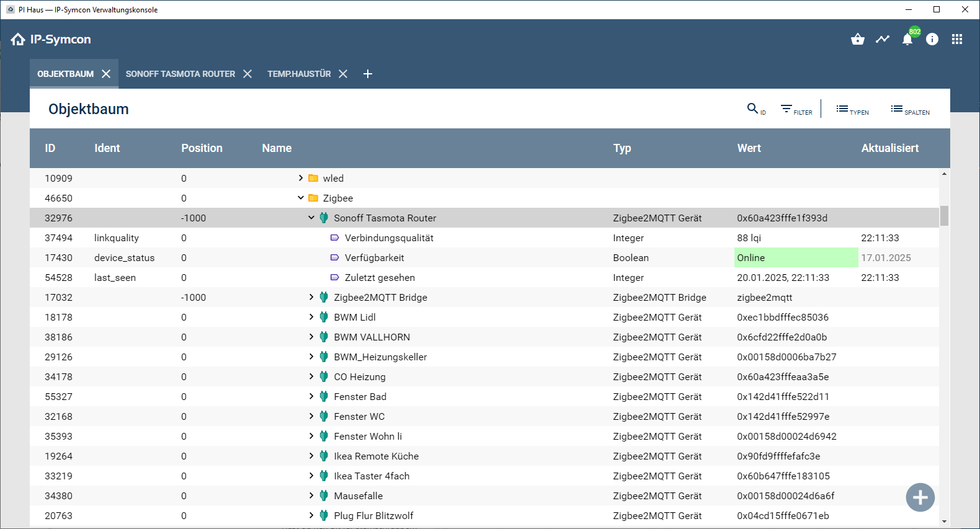This screenshot has width=980, height=529.
Task: Click green Online value cell
Action: [x=796, y=257]
